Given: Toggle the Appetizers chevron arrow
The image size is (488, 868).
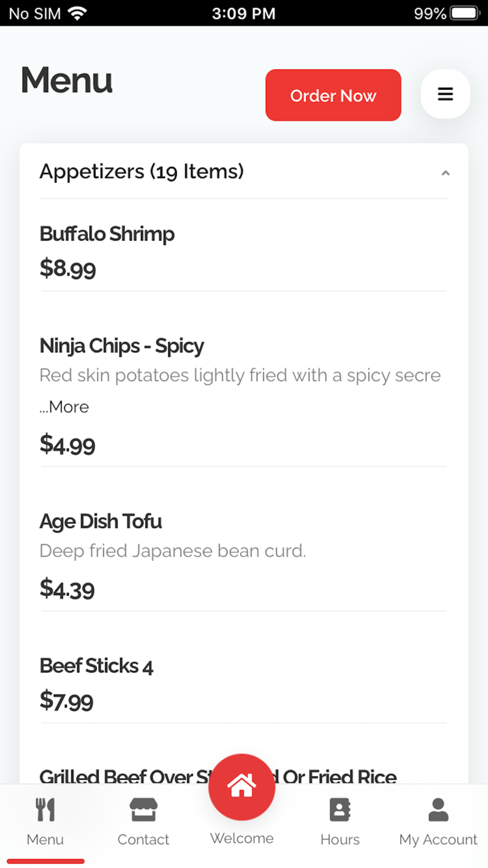Looking at the screenshot, I should tap(445, 172).
